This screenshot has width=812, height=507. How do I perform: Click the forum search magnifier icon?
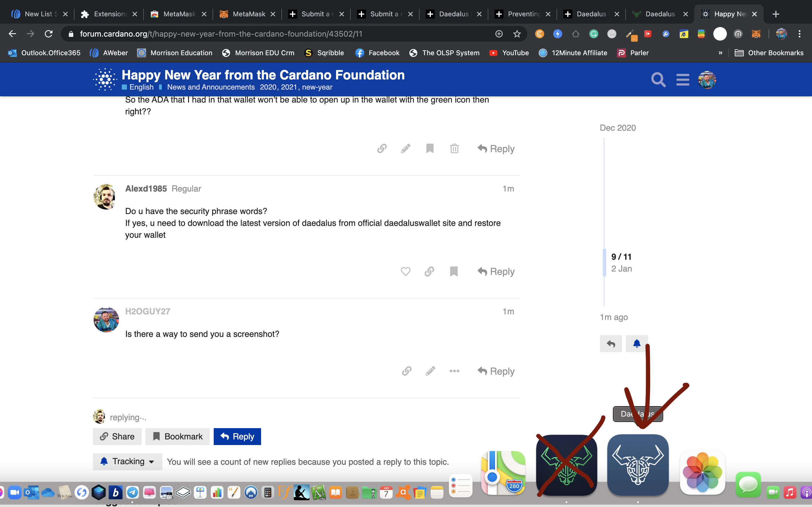click(658, 80)
